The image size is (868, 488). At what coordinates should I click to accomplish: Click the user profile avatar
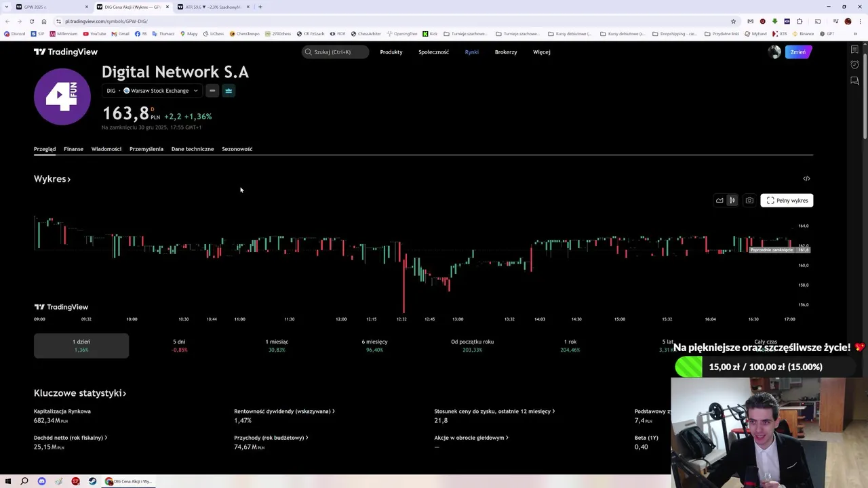click(774, 52)
